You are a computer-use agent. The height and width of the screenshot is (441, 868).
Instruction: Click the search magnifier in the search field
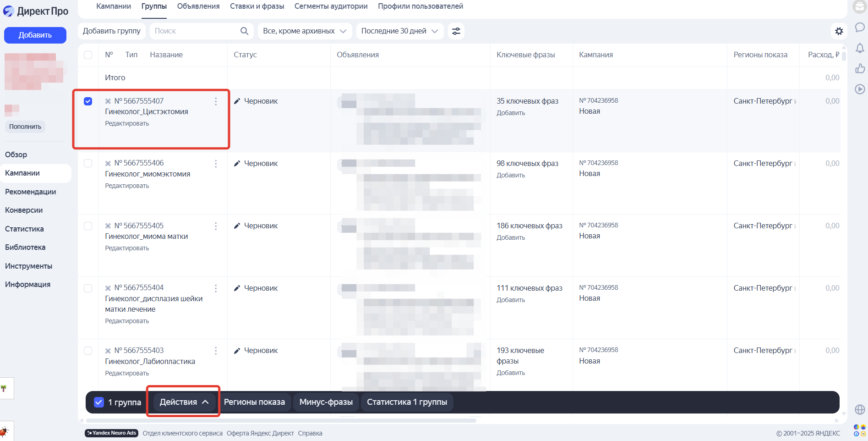click(244, 31)
